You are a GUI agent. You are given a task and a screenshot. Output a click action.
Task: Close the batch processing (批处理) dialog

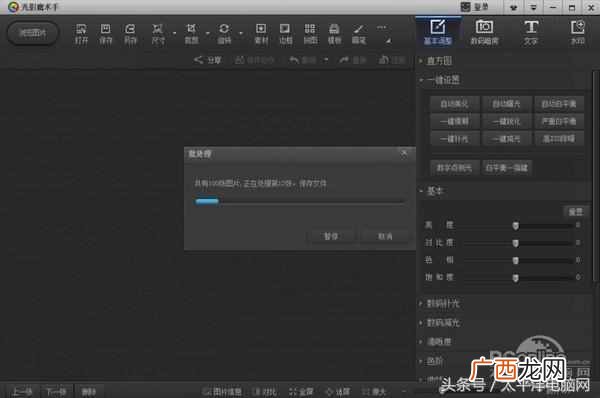(x=404, y=154)
